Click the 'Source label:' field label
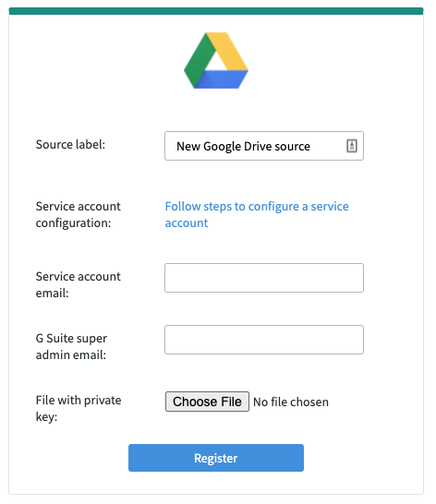 tap(70, 145)
